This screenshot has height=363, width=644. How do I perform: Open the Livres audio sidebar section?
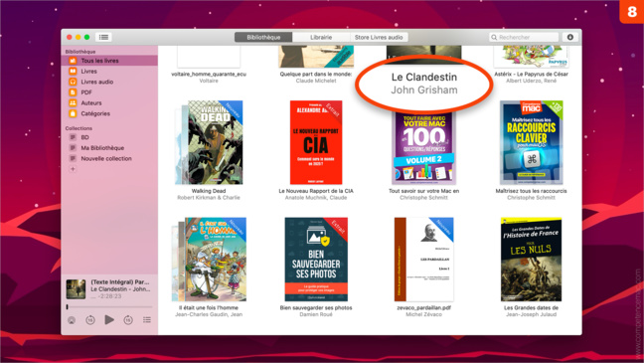point(109,82)
